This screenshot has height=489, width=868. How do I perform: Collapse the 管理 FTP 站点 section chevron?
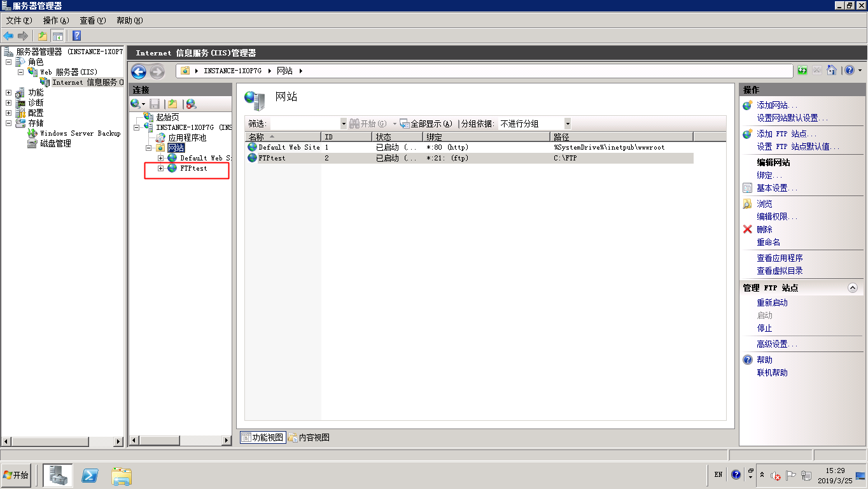coord(853,288)
